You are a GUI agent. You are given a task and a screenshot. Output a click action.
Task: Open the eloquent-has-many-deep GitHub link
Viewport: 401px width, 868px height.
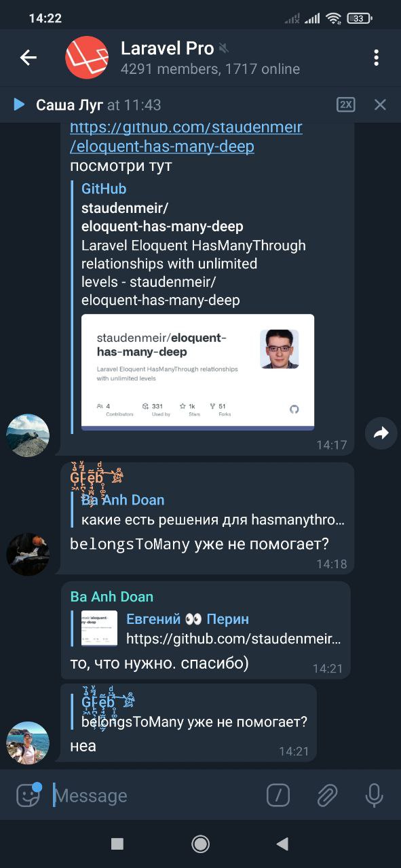coord(186,136)
